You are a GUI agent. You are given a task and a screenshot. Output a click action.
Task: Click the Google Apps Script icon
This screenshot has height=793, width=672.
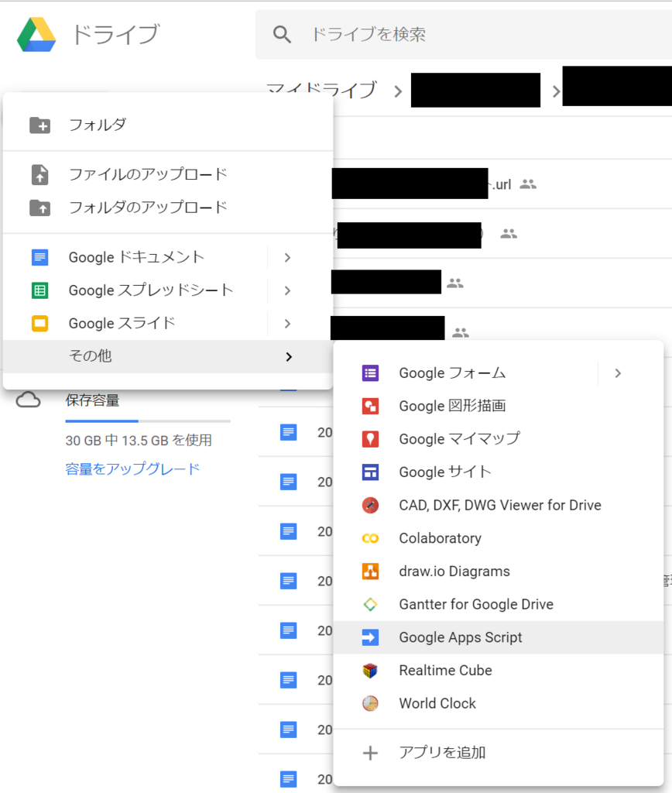370,637
